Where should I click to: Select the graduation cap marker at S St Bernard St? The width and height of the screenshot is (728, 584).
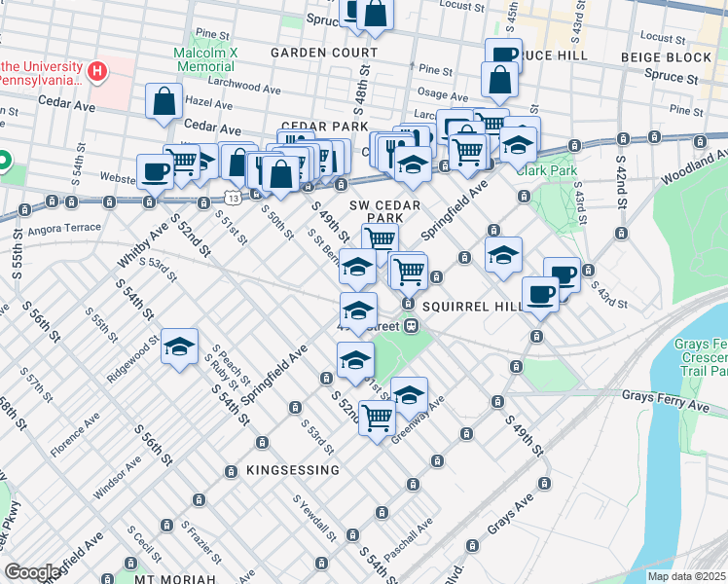pyautogui.click(x=357, y=268)
